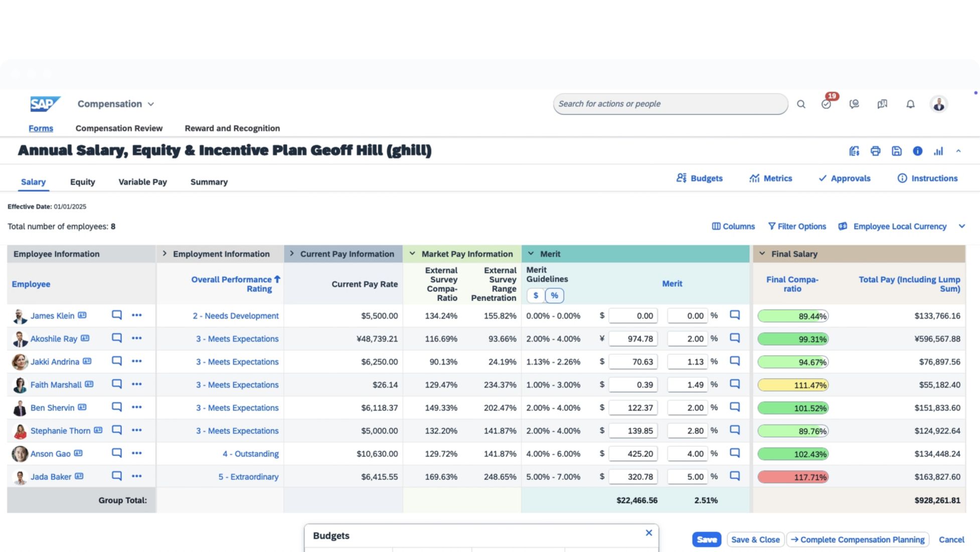The height and width of the screenshot is (552, 980).
Task: Click the notifications bell icon
Action: pos(910,104)
